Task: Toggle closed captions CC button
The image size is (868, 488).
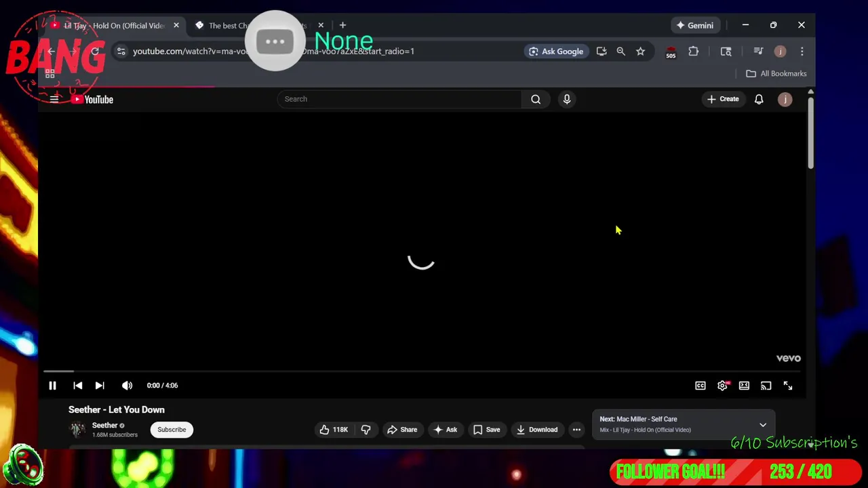Action: click(x=701, y=386)
